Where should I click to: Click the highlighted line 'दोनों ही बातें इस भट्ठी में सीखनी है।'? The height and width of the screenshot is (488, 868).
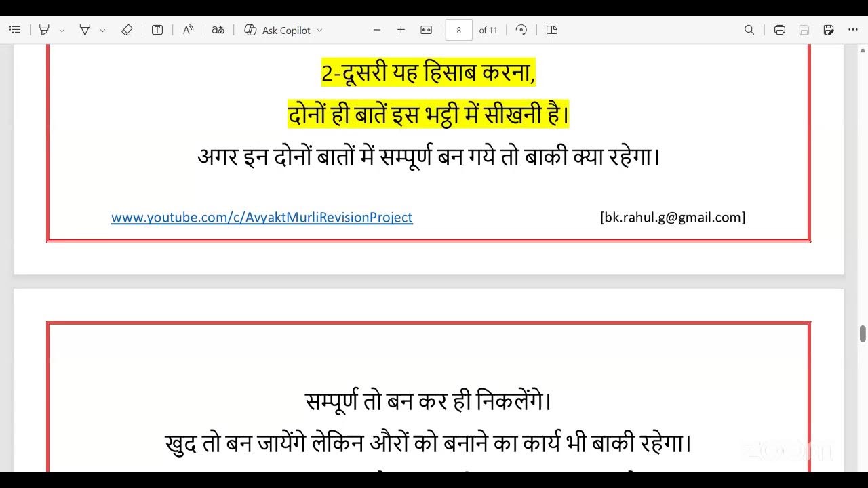click(x=429, y=115)
